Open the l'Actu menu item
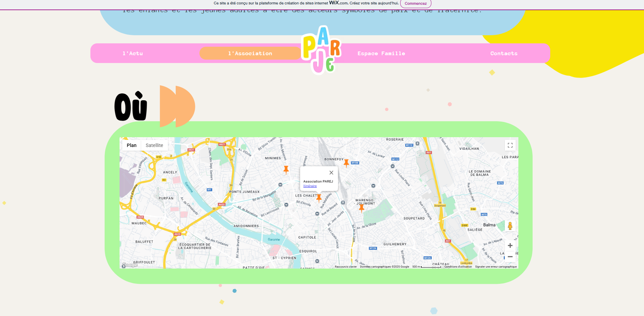The width and height of the screenshot is (644, 316). [x=133, y=54]
